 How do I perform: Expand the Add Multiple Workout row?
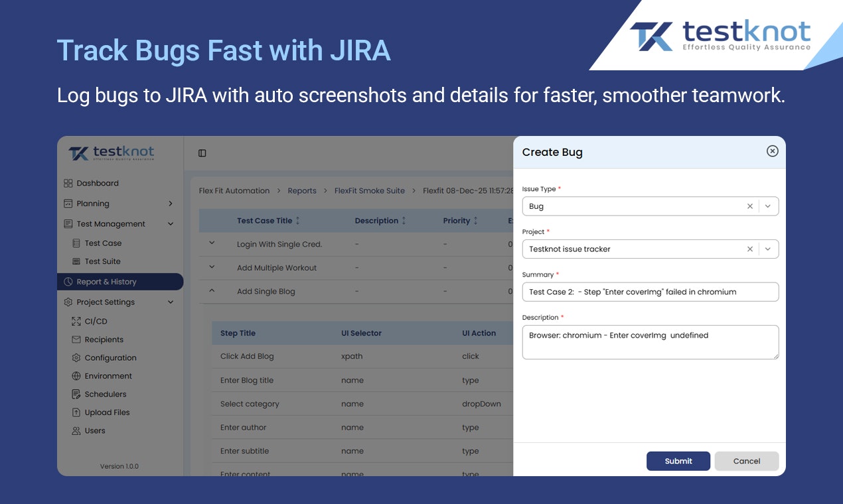click(212, 267)
